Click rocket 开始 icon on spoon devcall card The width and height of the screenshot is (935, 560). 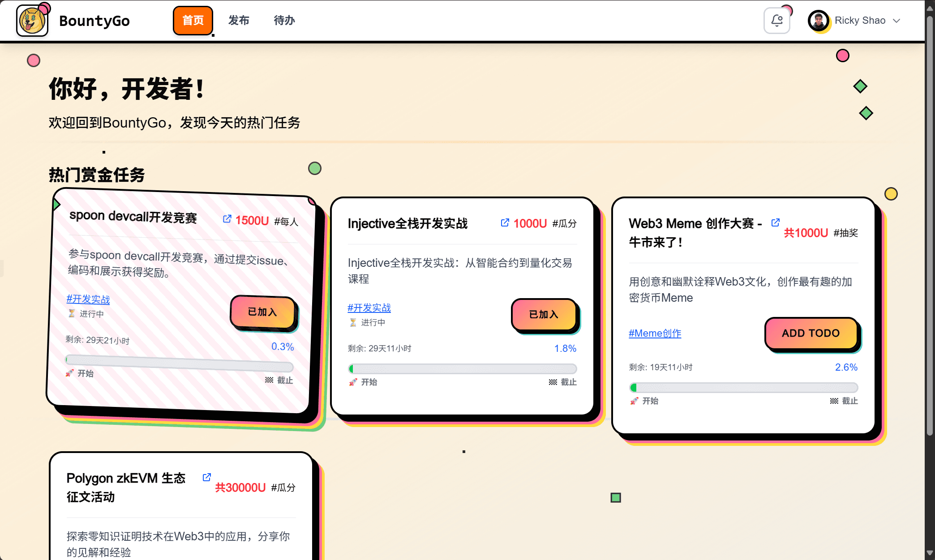point(69,373)
